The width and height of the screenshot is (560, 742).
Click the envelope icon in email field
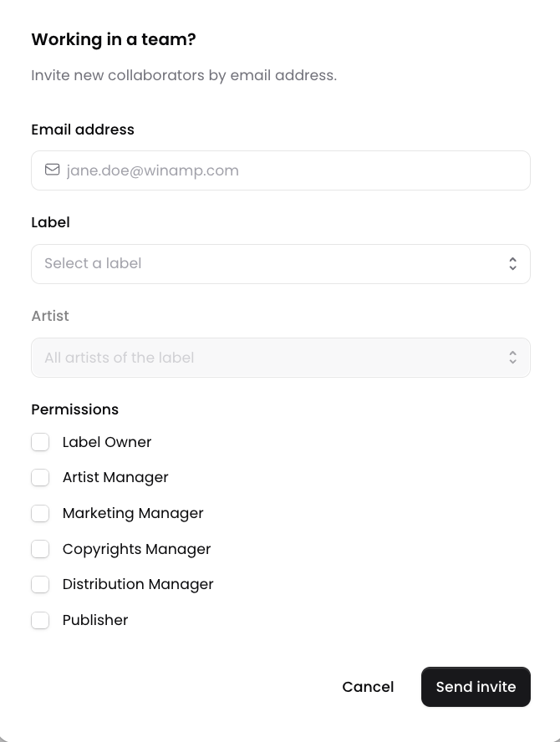point(52,170)
